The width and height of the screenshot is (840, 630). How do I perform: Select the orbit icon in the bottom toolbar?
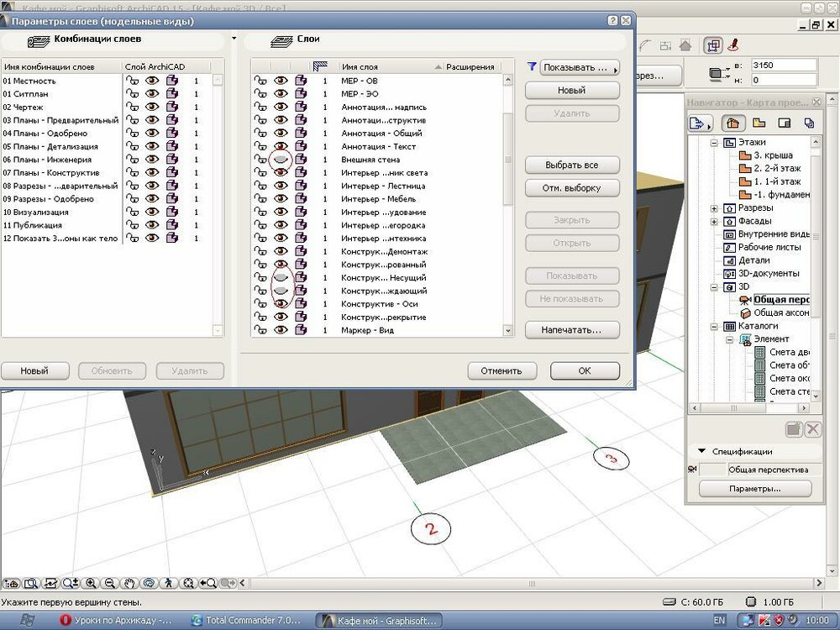click(149, 582)
